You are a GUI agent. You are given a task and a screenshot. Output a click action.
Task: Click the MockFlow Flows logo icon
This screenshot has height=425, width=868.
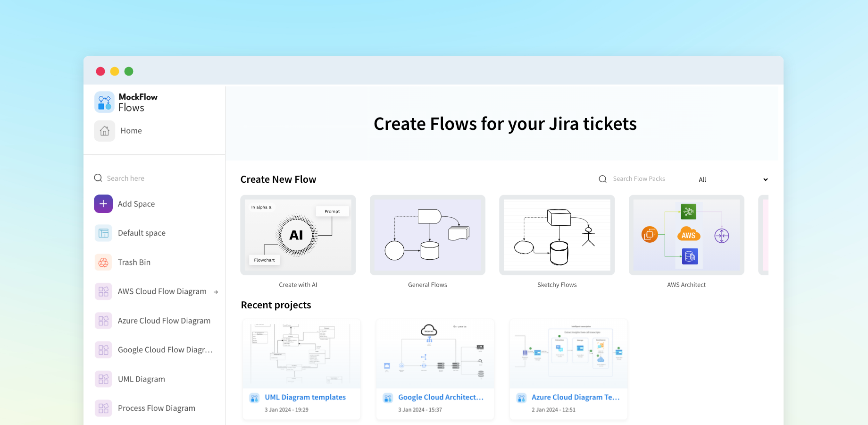point(104,102)
